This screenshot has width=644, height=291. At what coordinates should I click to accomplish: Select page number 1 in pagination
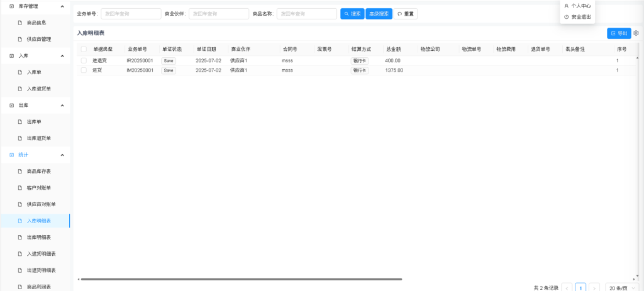coord(580,288)
